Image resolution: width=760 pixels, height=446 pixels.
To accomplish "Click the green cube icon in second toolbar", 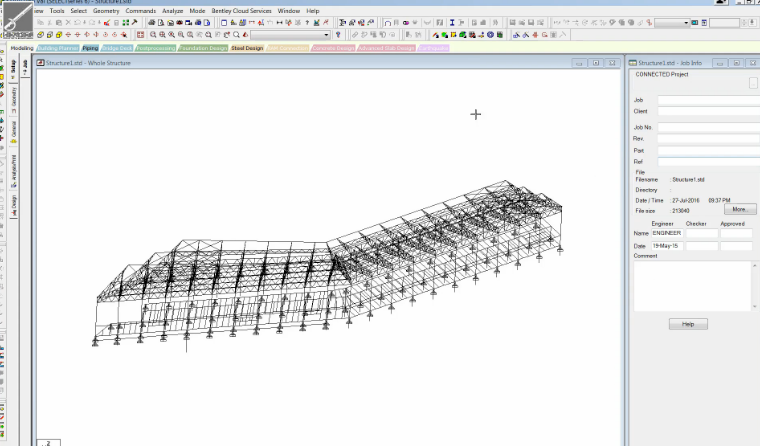I will click(x=462, y=34).
